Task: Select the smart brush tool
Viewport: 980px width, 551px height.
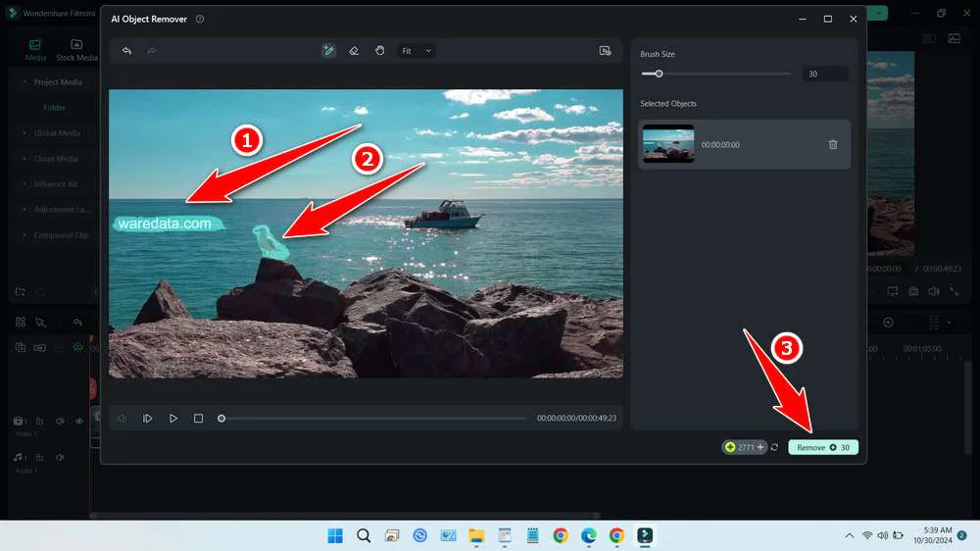Action: click(328, 51)
